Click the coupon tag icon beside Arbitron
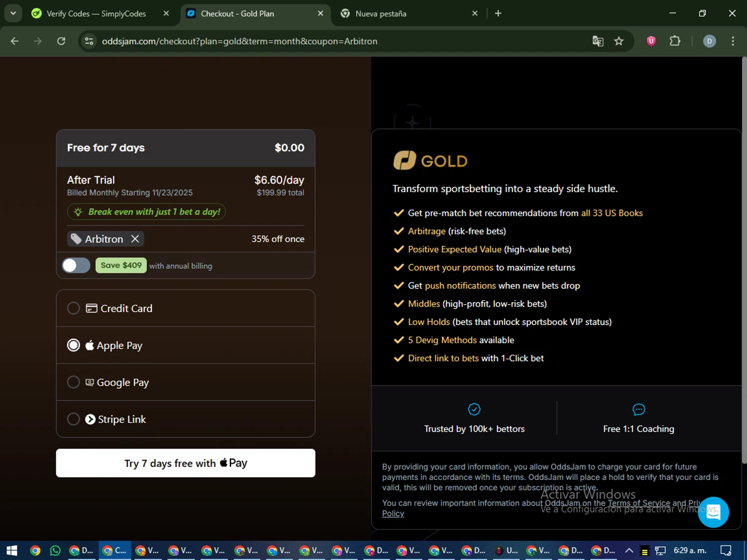 pos(76,239)
